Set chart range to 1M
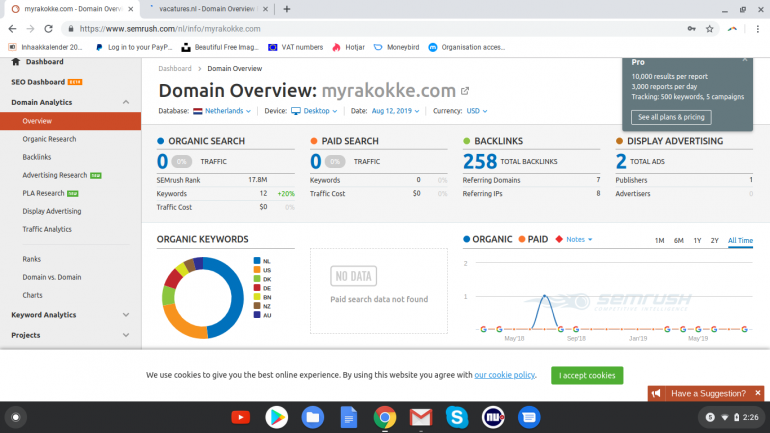Screen dimensions: 770x433 point(659,241)
